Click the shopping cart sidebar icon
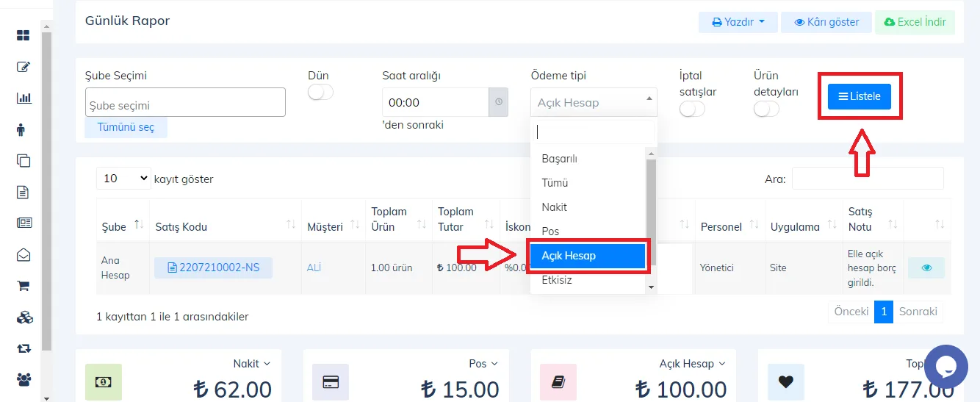980x402 pixels. [x=24, y=287]
